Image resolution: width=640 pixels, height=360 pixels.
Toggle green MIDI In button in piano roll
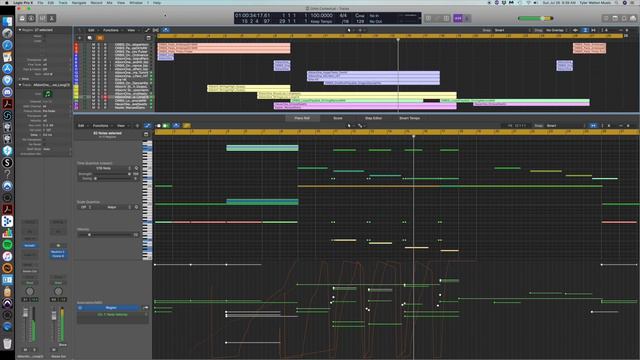click(x=166, y=126)
